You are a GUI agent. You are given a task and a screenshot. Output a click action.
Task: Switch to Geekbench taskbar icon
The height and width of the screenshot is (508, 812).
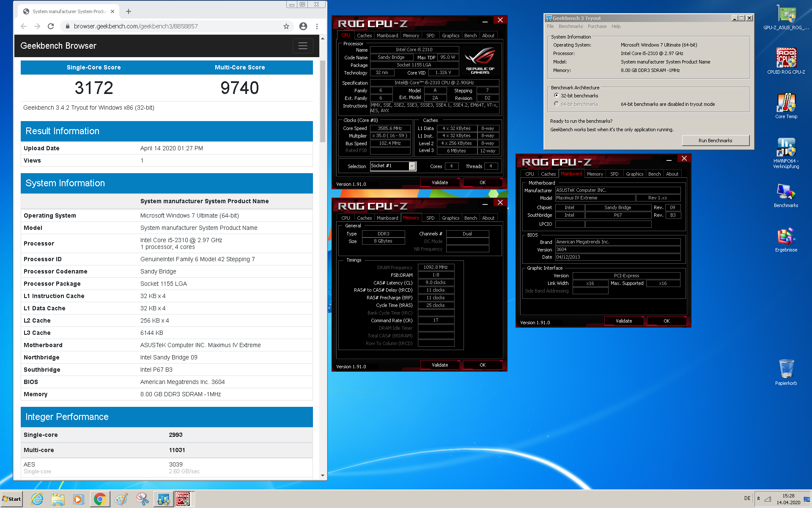pos(163,499)
